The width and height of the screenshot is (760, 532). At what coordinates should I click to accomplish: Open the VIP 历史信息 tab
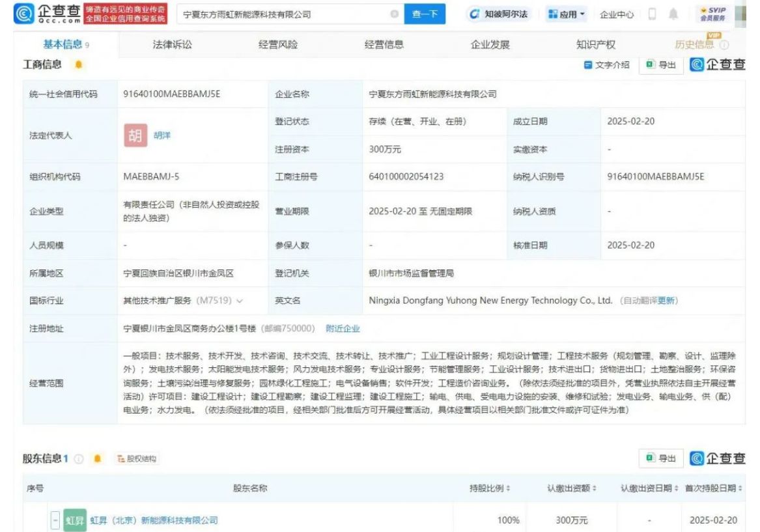click(694, 44)
